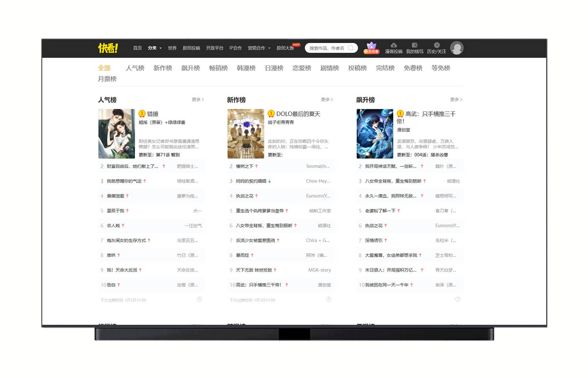Switch to the 月票榜 tab
This screenshot has height=378, width=588.
click(108, 79)
